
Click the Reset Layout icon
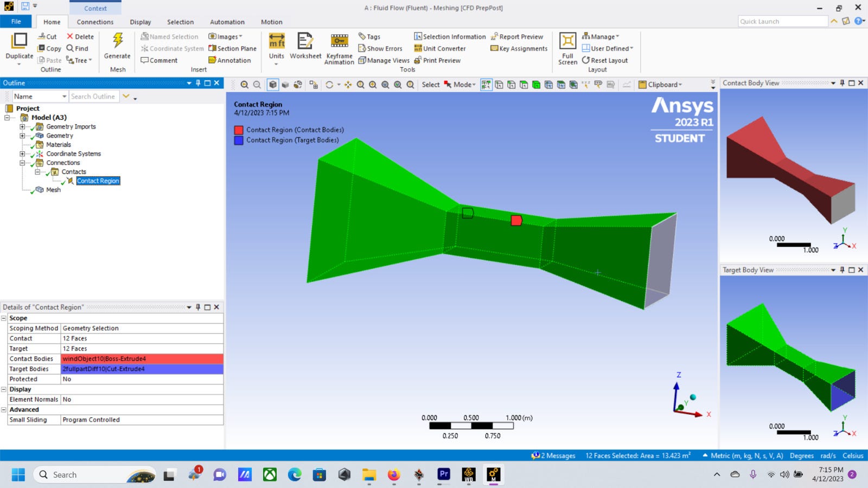tap(586, 60)
